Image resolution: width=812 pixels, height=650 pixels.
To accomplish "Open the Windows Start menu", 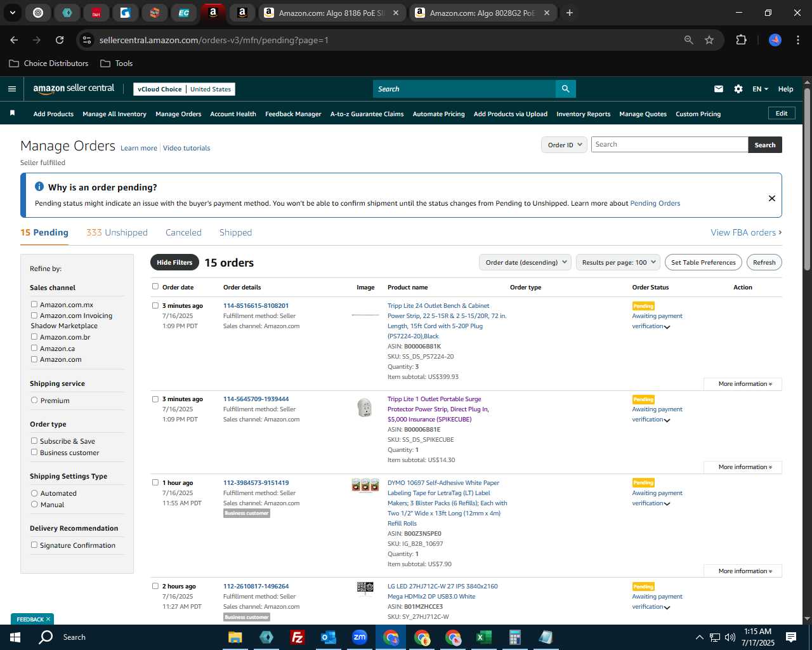I will pos(15,637).
